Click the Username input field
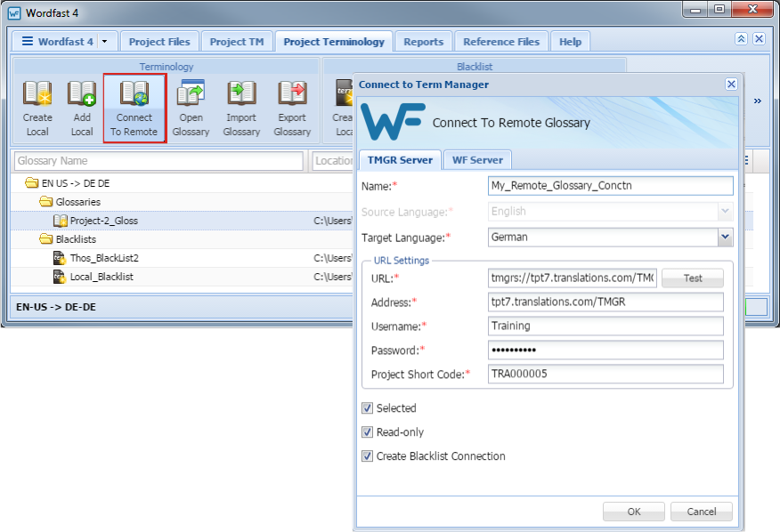The width and height of the screenshot is (780, 532). (605, 326)
